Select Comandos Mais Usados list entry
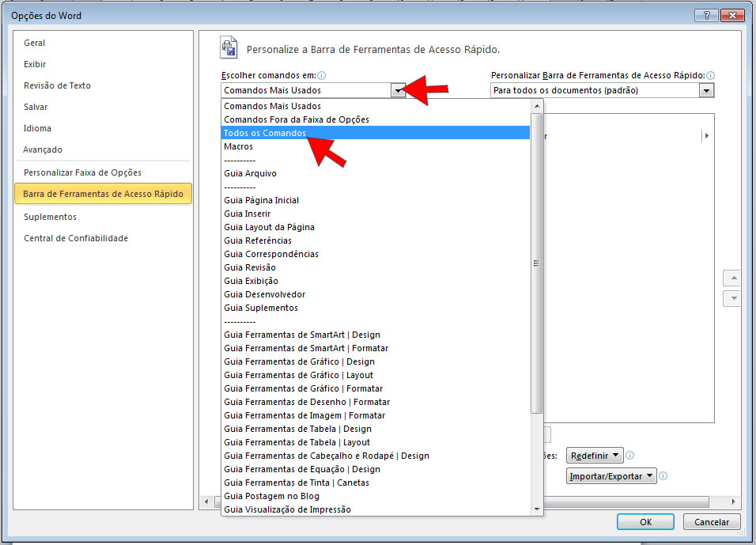The image size is (756, 545). pyautogui.click(x=376, y=106)
